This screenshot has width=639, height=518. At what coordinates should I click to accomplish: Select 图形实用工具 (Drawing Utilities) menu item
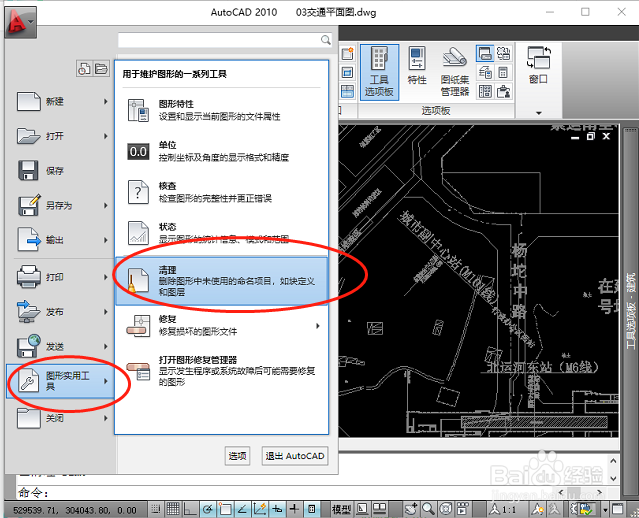click(x=60, y=381)
